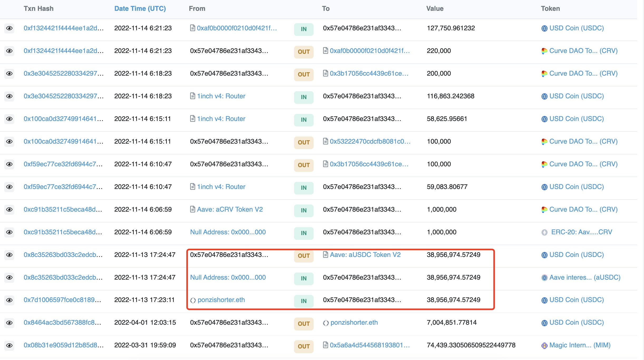The image size is (644, 360).
Task: Open Null Address link at 6:06:59
Action: coord(228,232)
